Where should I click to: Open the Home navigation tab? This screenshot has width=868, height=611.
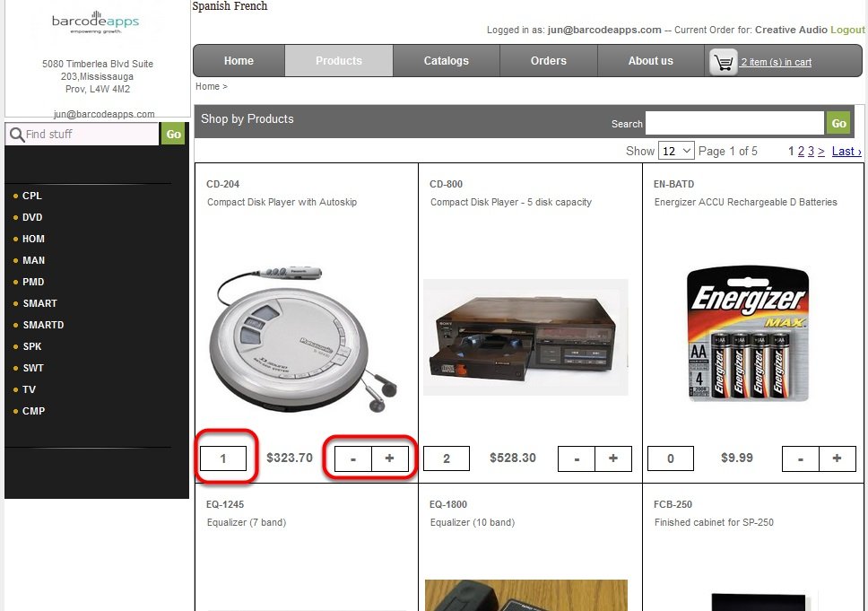click(239, 61)
